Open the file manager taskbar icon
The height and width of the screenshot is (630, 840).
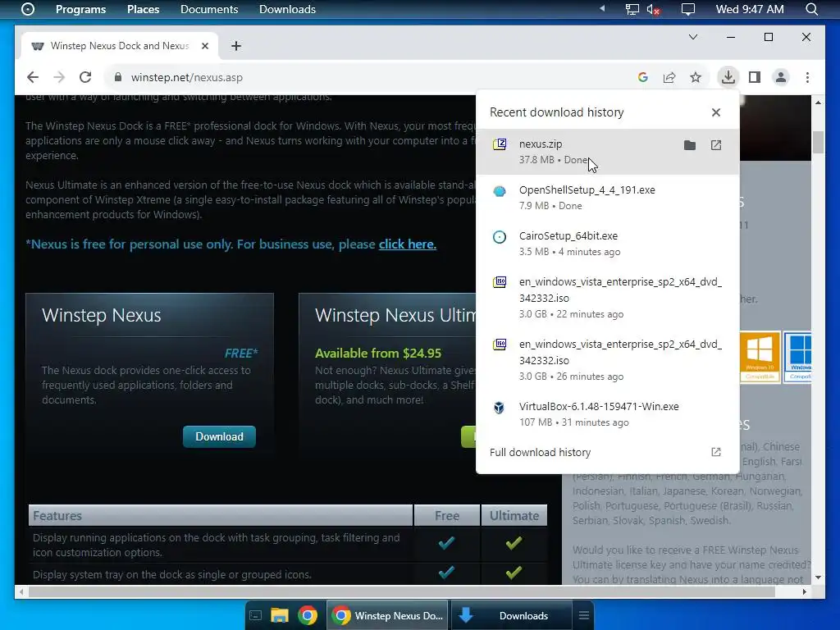click(280, 615)
